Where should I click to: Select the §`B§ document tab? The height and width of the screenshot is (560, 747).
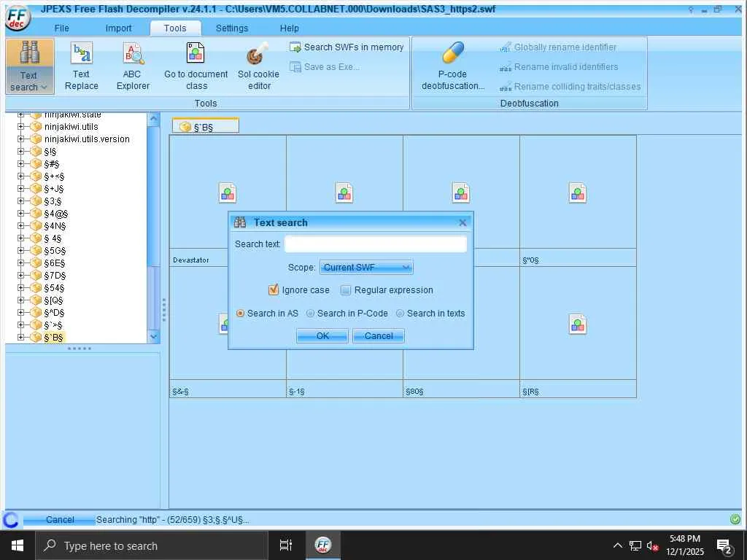tap(205, 126)
